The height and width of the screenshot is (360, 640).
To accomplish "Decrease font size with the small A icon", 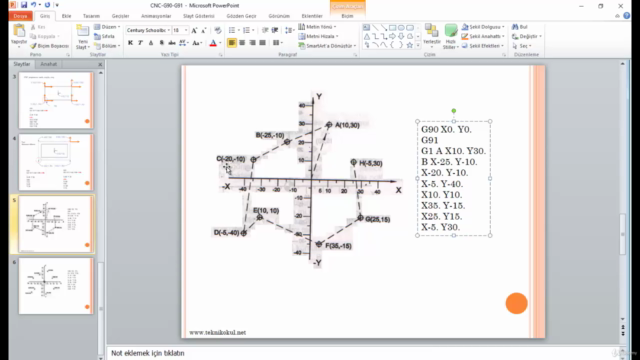I will tap(204, 30).
